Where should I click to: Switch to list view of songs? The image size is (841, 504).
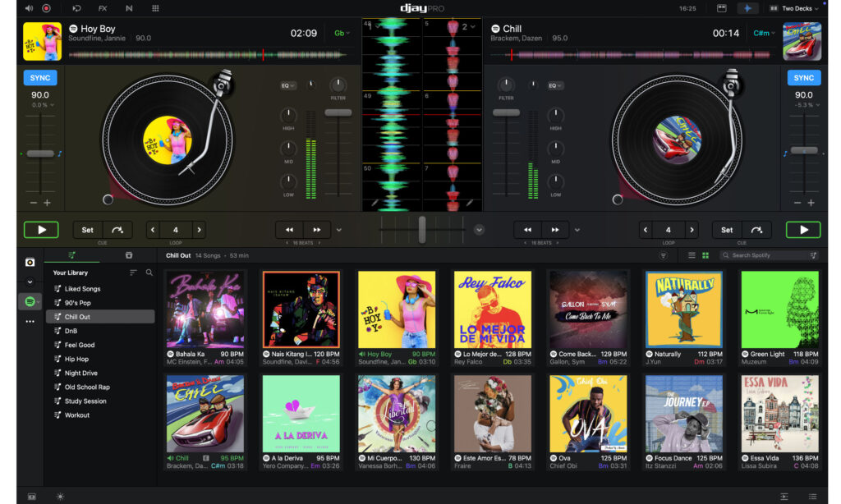click(x=692, y=256)
